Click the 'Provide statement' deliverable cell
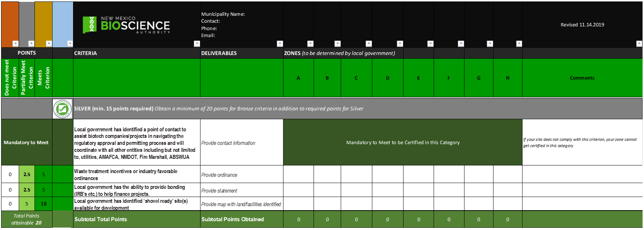644x230 pixels. coord(242,190)
